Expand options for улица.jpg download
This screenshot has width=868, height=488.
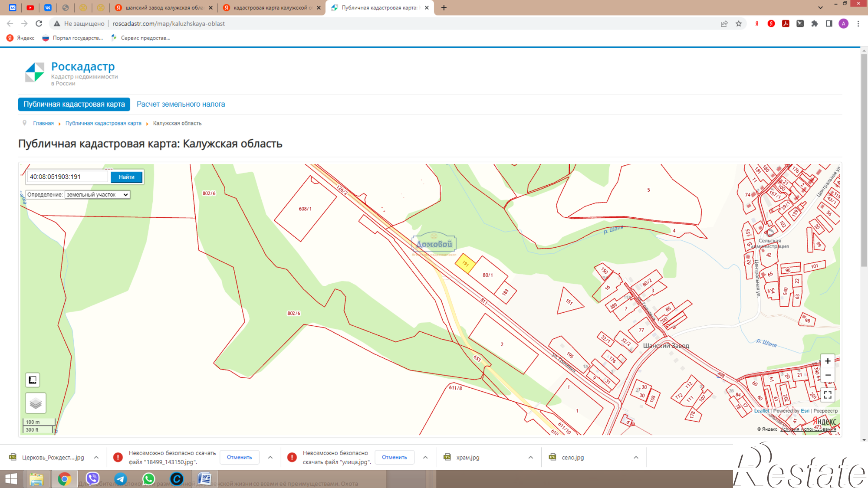[425, 457]
